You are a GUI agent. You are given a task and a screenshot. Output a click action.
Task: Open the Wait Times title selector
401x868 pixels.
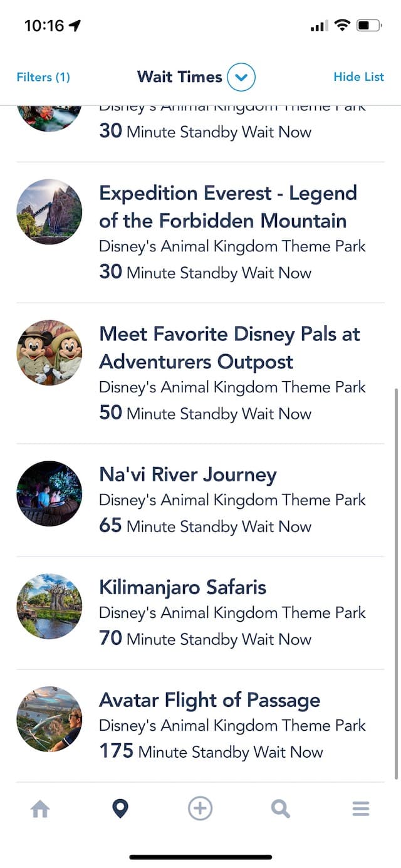click(180, 77)
